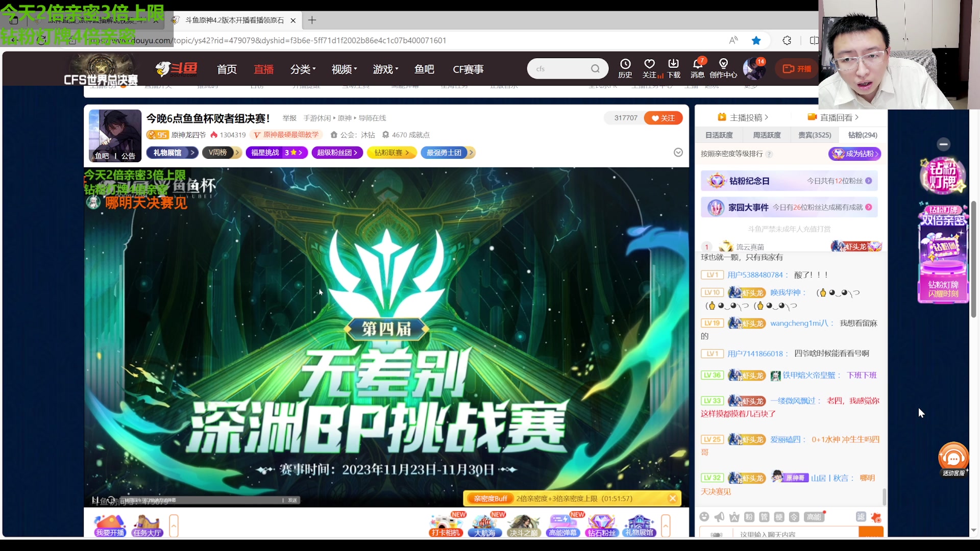This screenshot has width=980, height=551.
Task: Expand the right activity bar arrow
Action: tap(666, 525)
